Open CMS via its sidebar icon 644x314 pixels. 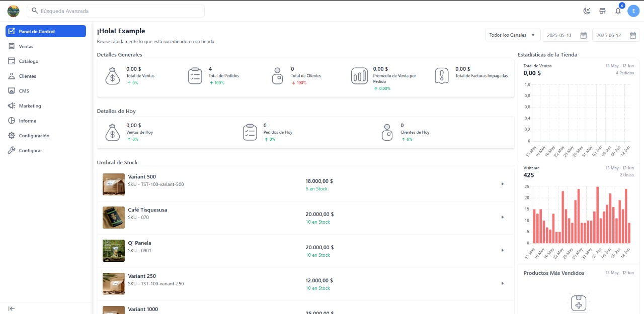point(11,91)
